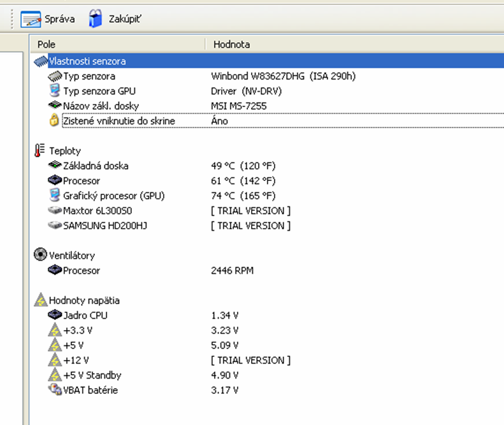Viewport: 504px width, 425px height.
Task: Select the Typ senzora GPU label
Action: coord(99,91)
